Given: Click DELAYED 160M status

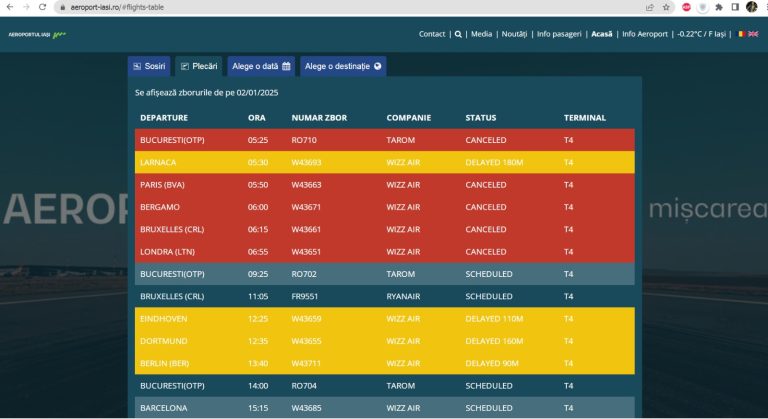Looking at the screenshot, I should [494, 341].
